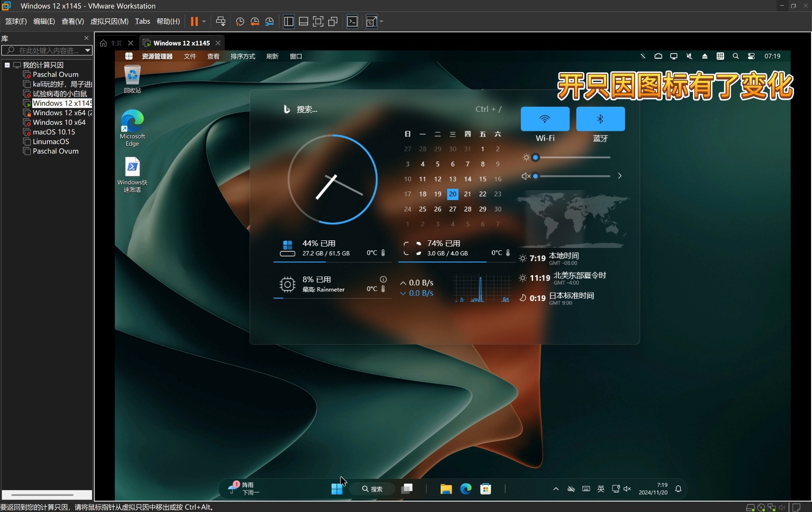Toggle the thumbnail bar view icon
812x512 pixels.
pos(304,21)
